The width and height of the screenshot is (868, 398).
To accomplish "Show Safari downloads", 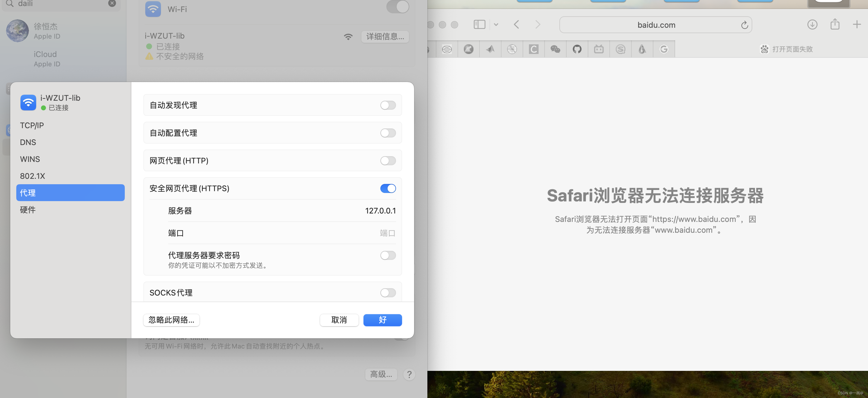I will click(812, 25).
